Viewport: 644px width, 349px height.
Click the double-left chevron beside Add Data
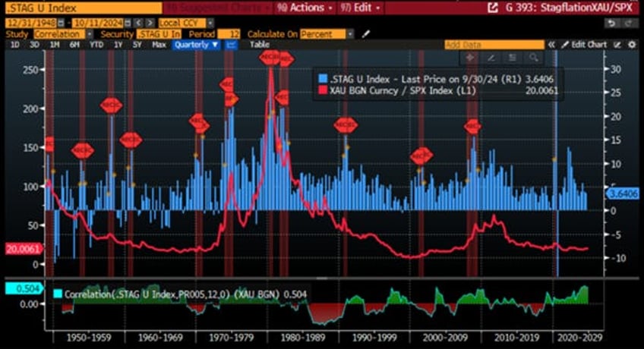tap(551, 45)
